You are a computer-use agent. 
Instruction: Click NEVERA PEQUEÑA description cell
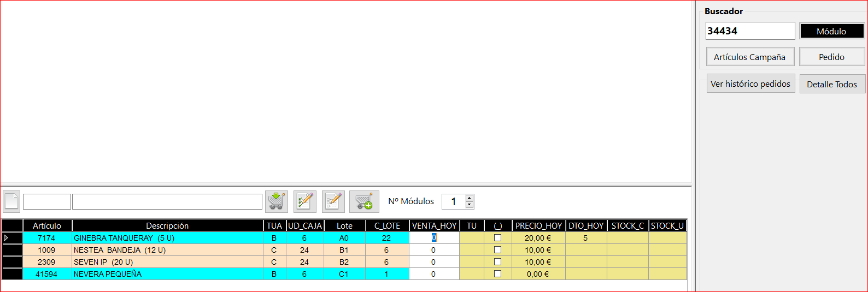point(167,274)
